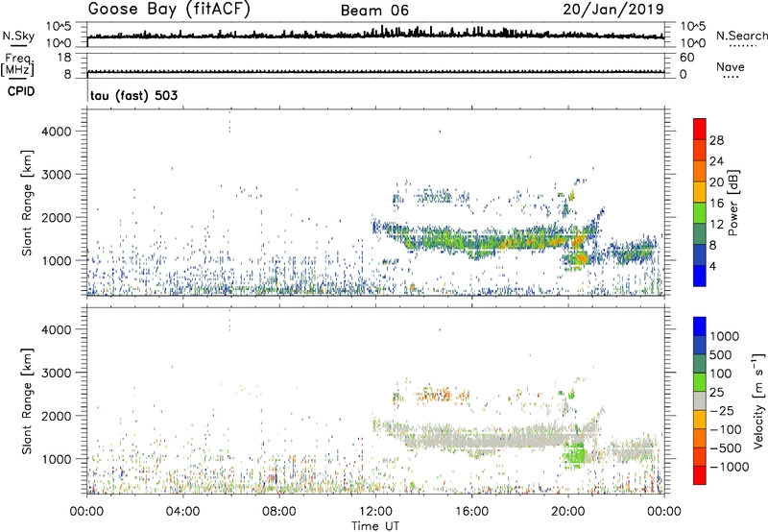Screen dimensions: 768x532
Task: Click the "04:00" time tick label
Action: (183, 512)
